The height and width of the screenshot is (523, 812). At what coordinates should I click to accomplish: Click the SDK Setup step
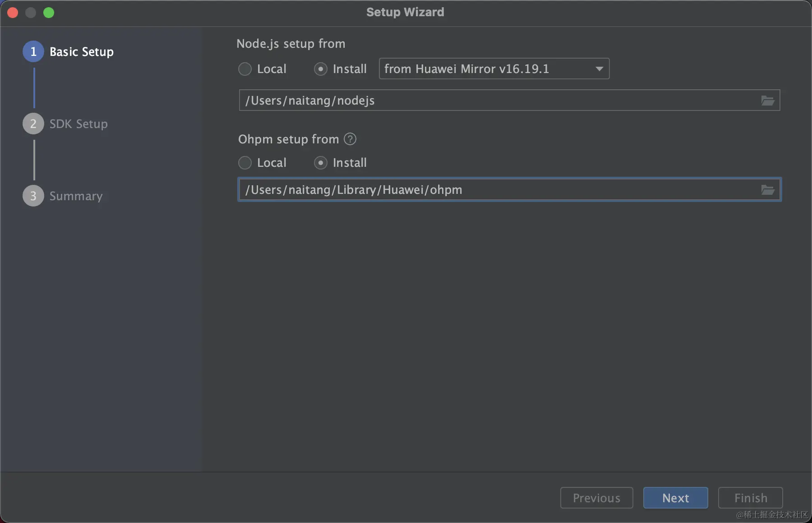pos(65,124)
